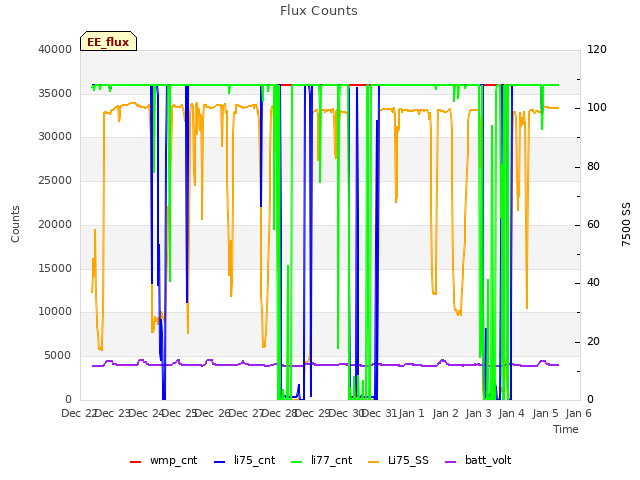This screenshot has width=640, height=480.
Task: Click the blue li75_cnt legend swatch
Action: [220, 461]
